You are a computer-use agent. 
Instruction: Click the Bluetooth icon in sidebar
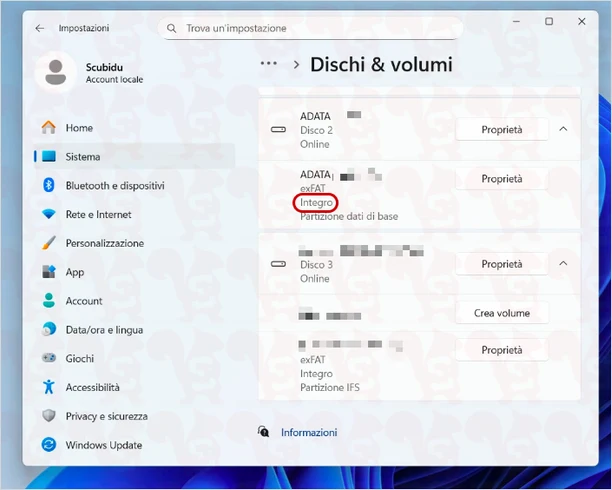pyautogui.click(x=49, y=185)
